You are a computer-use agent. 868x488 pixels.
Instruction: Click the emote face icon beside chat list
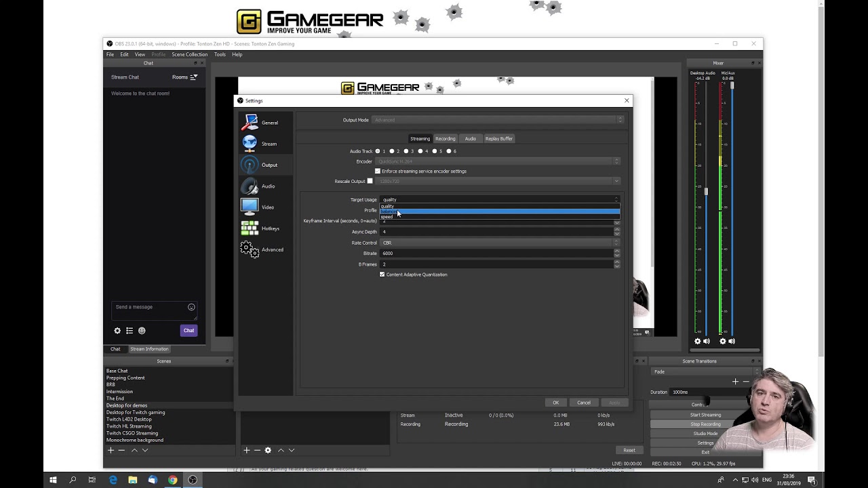[142, 331]
